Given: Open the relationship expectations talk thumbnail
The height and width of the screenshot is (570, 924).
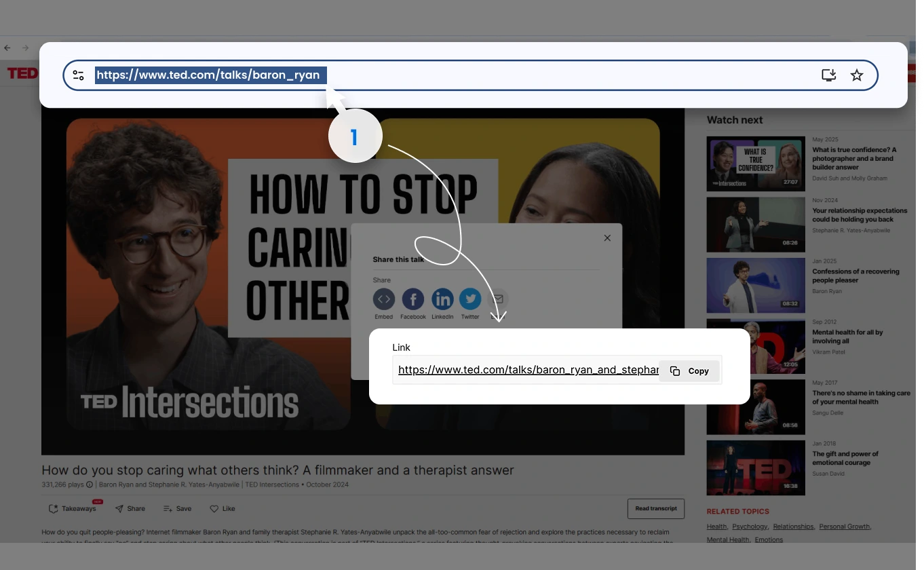Looking at the screenshot, I should [x=756, y=225].
